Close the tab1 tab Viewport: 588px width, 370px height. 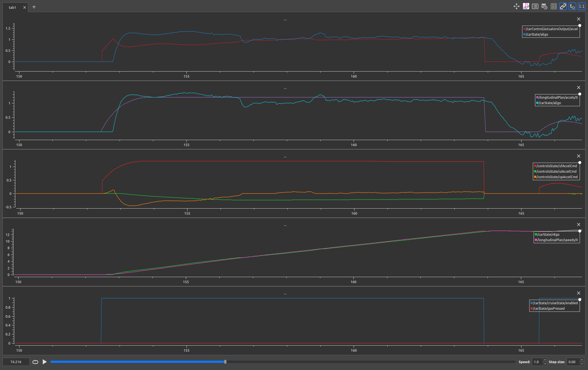[25, 7]
